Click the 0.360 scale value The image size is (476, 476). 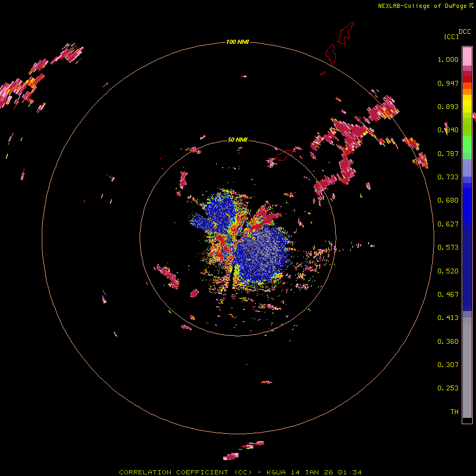click(x=448, y=341)
